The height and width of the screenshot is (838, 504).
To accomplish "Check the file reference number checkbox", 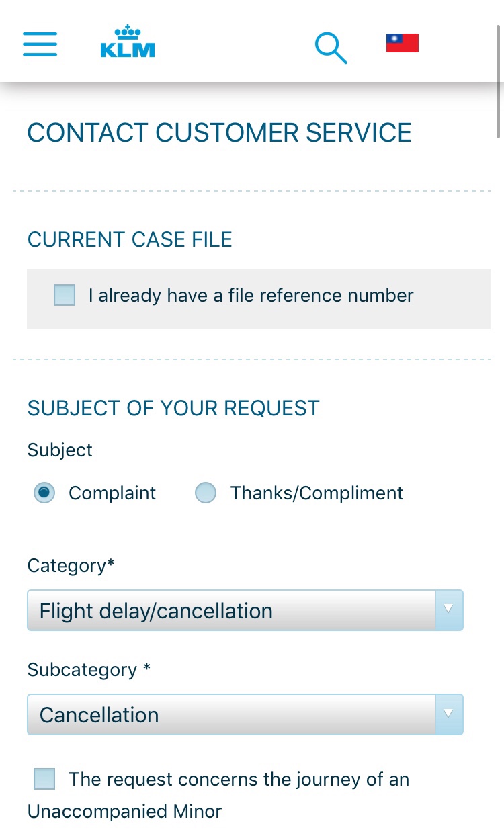I will 65,295.
